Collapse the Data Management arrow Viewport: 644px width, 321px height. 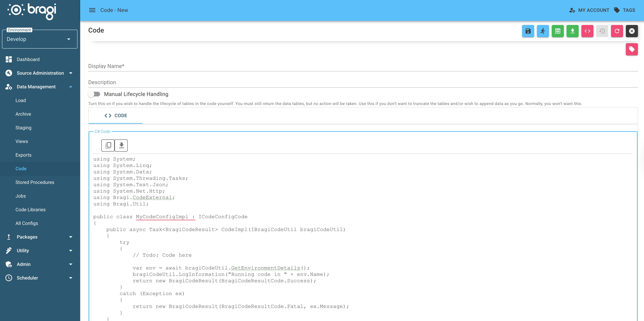point(71,87)
